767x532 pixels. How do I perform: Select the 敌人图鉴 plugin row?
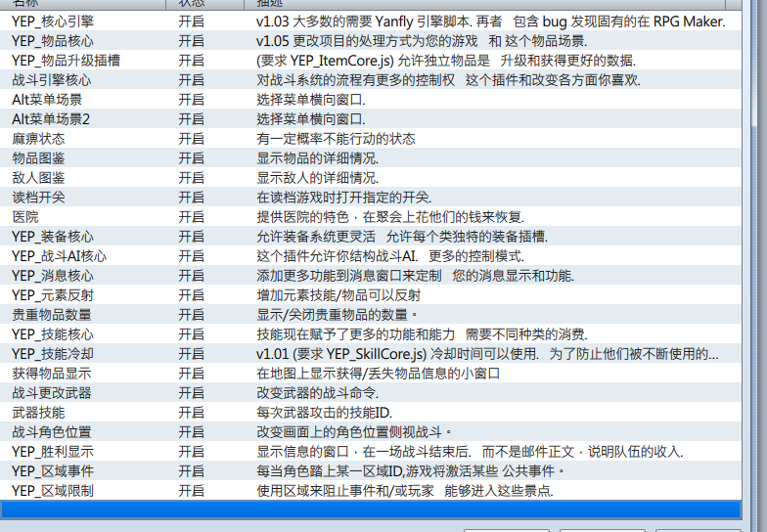coord(371,178)
